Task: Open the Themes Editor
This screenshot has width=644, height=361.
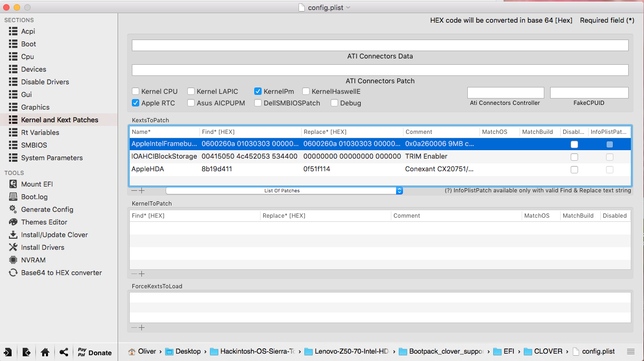Action: [x=44, y=222]
